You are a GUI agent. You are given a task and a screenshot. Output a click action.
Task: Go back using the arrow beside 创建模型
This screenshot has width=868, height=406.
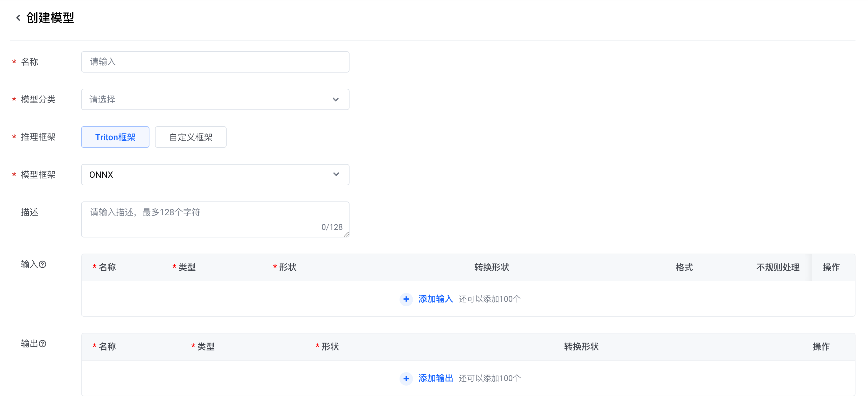point(18,17)
